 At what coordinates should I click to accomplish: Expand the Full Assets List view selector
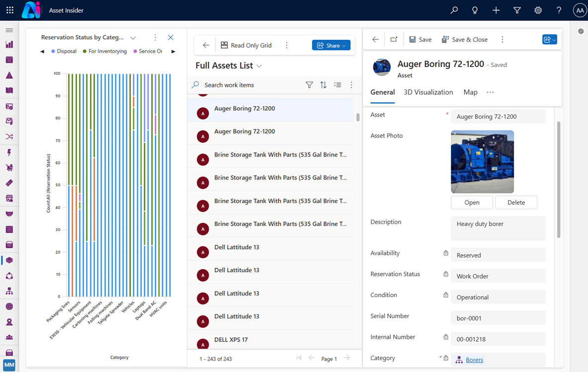click(259, 66)
